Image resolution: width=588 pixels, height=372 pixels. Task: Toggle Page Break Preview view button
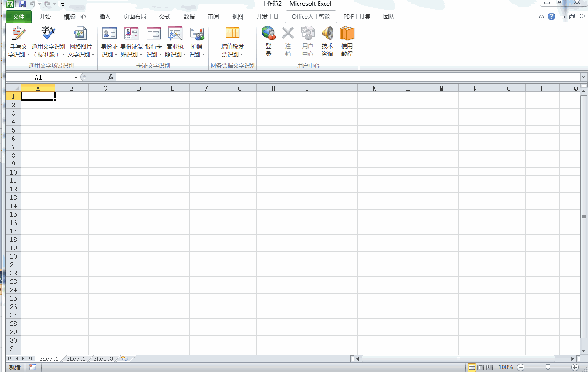489,367
